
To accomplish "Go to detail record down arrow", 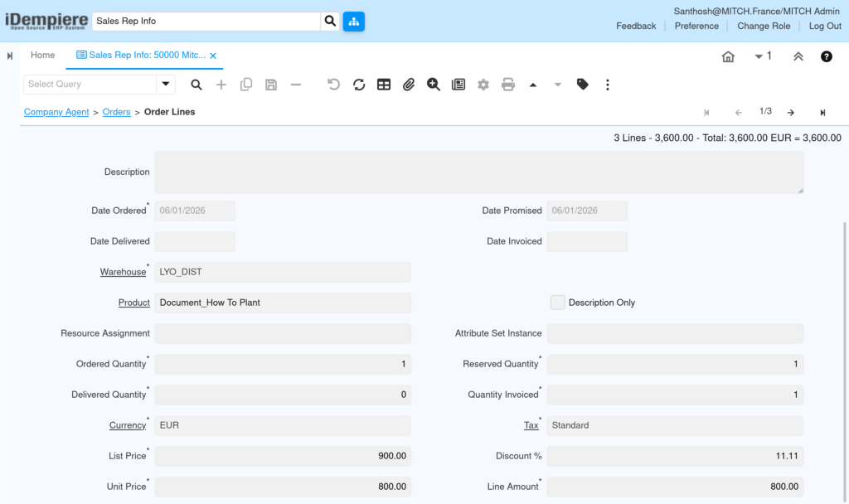I will coord(558,85).
